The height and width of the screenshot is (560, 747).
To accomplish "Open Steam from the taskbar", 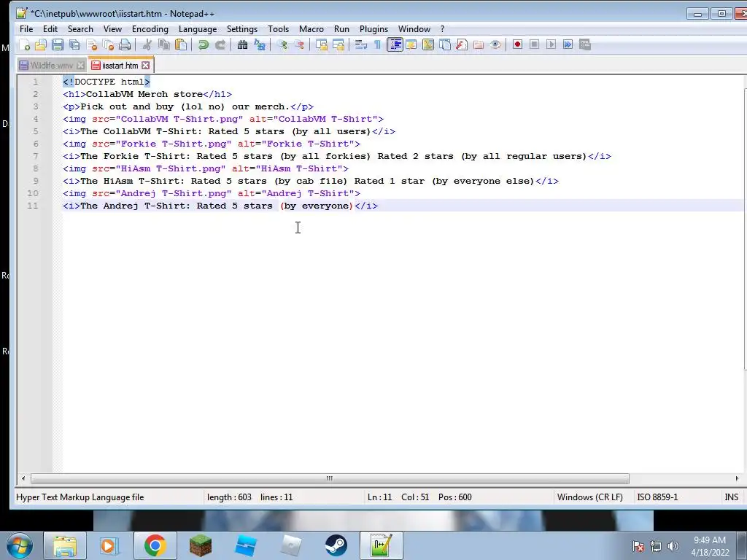I will pos(336,545).
